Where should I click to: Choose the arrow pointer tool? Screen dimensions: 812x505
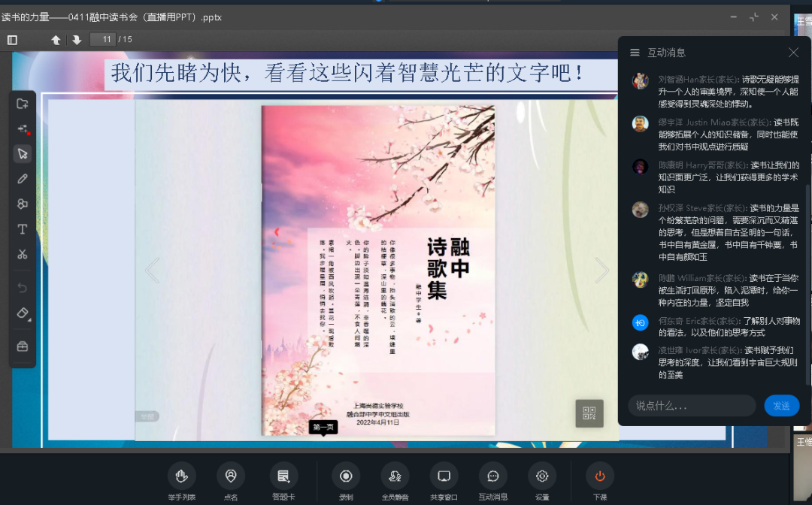pos(23,153)
